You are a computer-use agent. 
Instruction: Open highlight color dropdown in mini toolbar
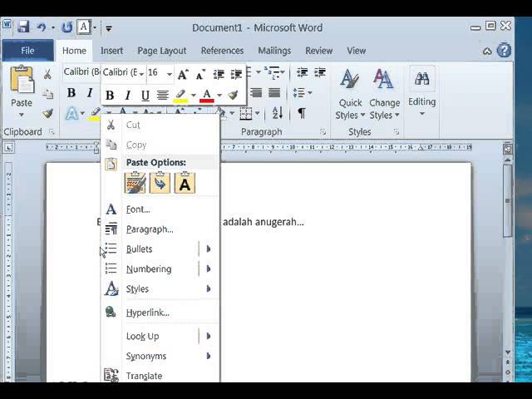pos(194,96)
